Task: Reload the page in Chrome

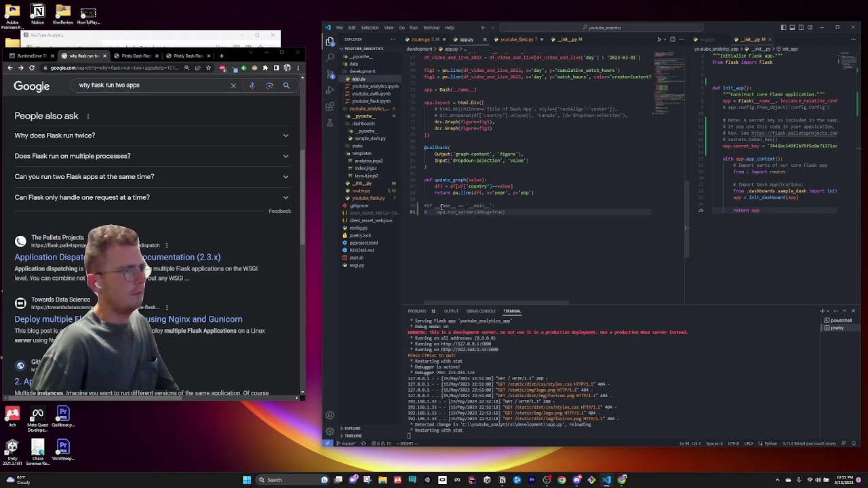Action: [x=32, y=68]
